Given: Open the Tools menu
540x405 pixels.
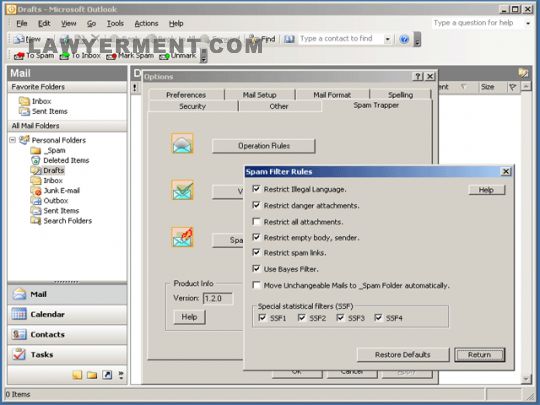Looking at the screenshot, I should point(115,23).
